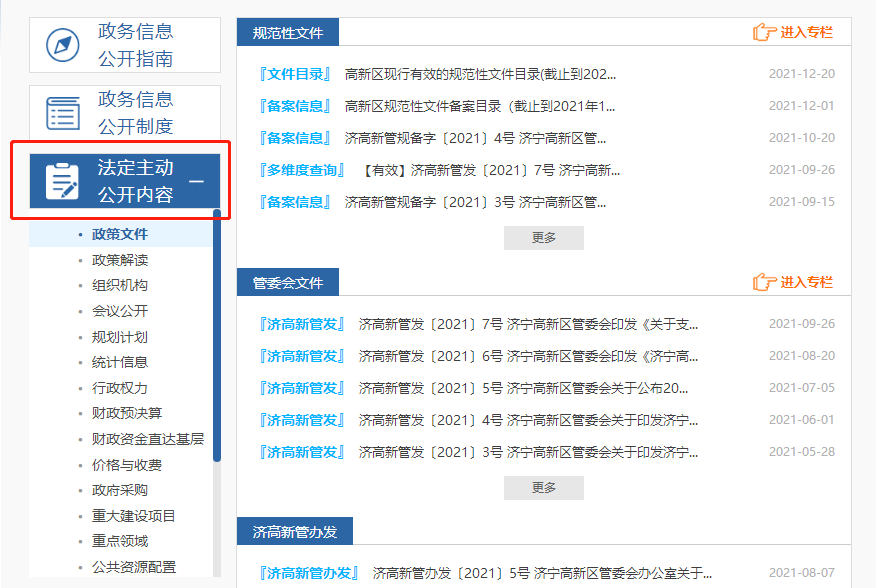The height and width of the screenshot is (588, 876).
Task: Select 公共资源配置 in the sidebar list
Action: [134, 567]
